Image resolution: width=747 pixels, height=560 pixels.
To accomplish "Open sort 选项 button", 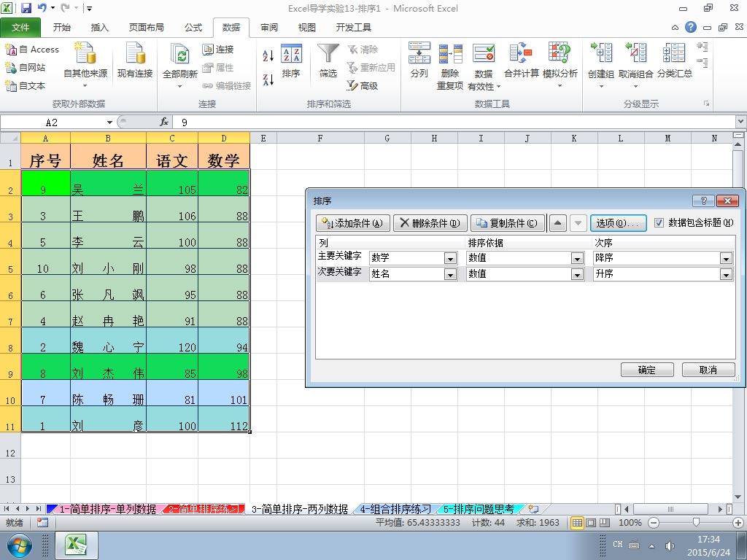I will point(619,223).
